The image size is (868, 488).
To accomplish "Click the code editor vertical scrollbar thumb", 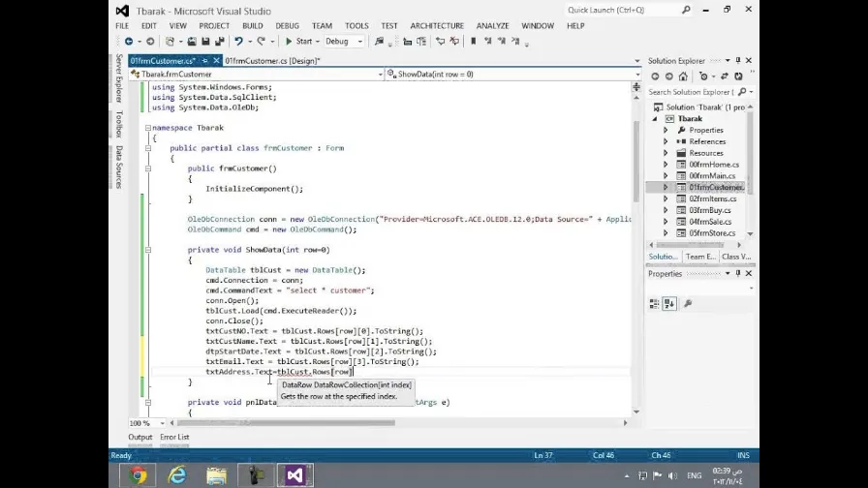I will (636, 162).
